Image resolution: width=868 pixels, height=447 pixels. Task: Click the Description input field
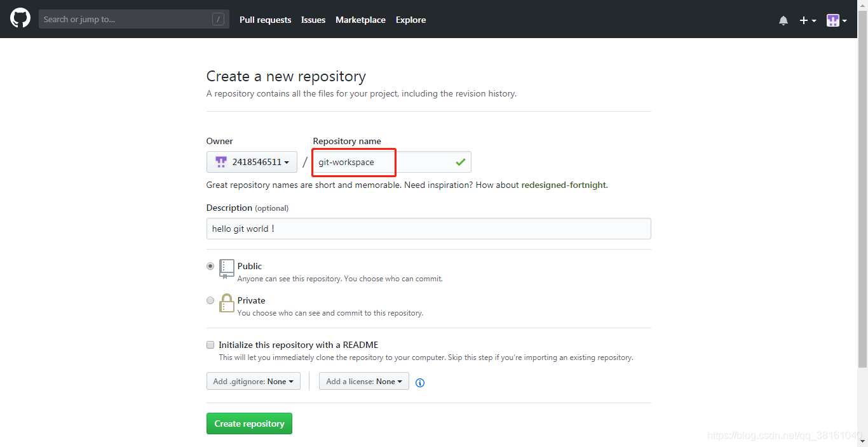pos(429,229)
